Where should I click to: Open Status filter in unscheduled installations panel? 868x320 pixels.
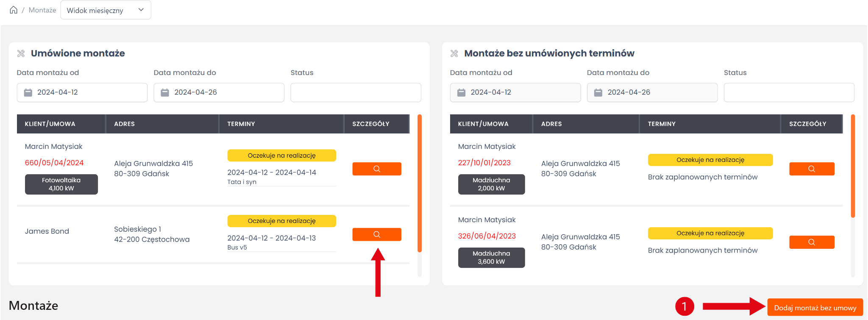coord(788,92)
